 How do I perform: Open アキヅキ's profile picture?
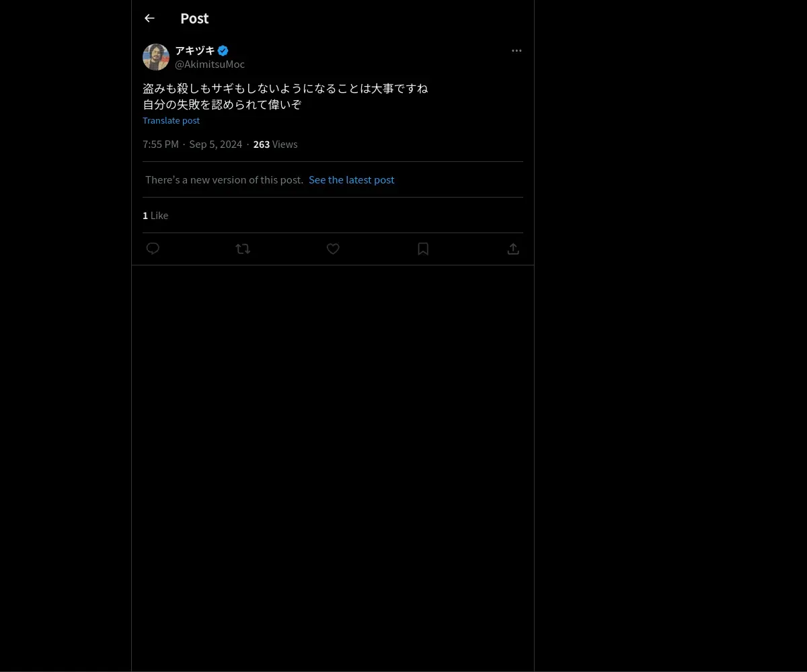click(156, 57)
